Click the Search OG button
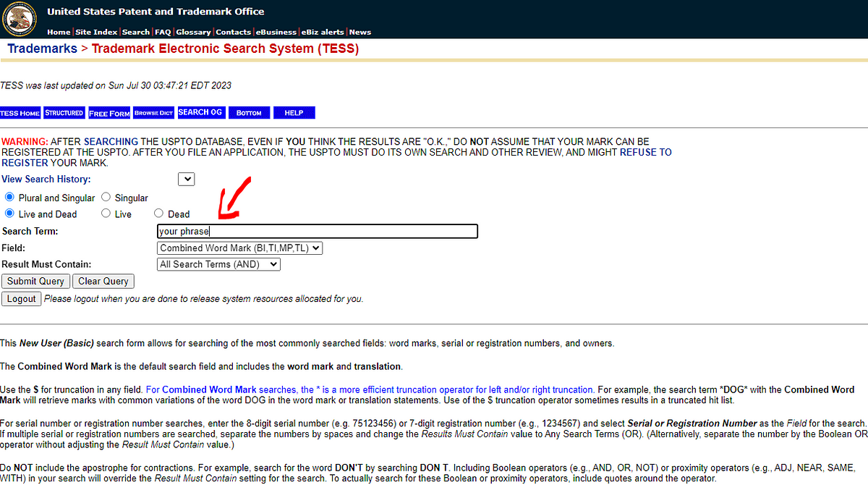 pos(200,113)
